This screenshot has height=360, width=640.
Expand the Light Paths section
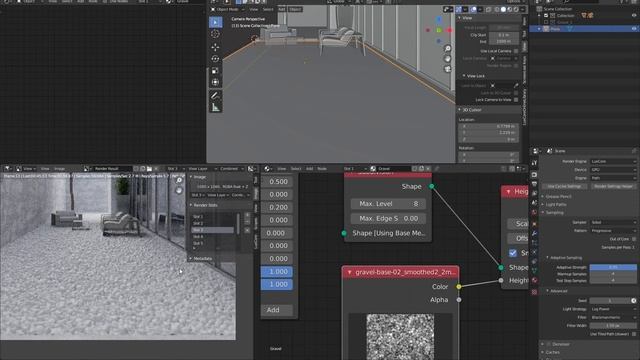click(556, 204)
